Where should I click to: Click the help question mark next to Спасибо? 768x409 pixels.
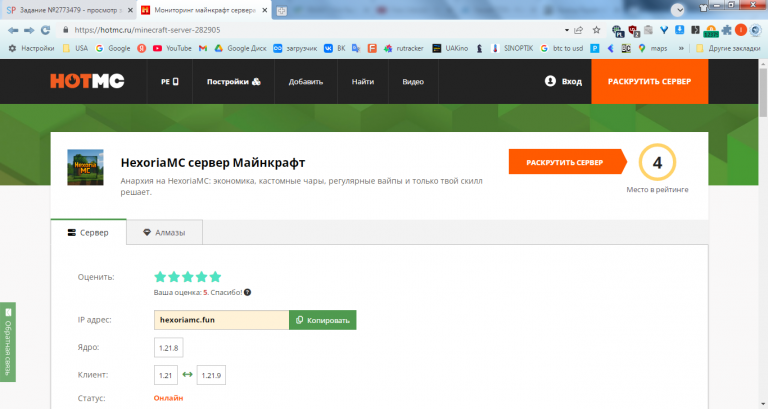point(247,292)
